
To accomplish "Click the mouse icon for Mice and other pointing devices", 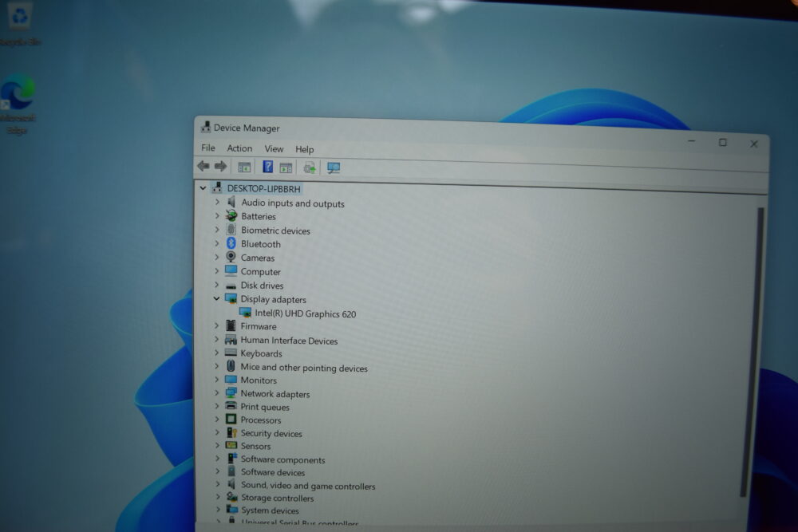I will (231, 366).
